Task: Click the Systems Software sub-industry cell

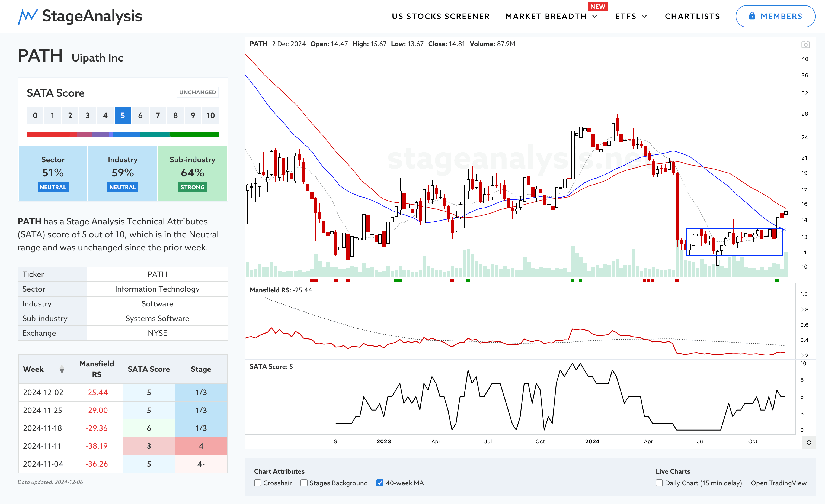Action: (x=157, y=318)
